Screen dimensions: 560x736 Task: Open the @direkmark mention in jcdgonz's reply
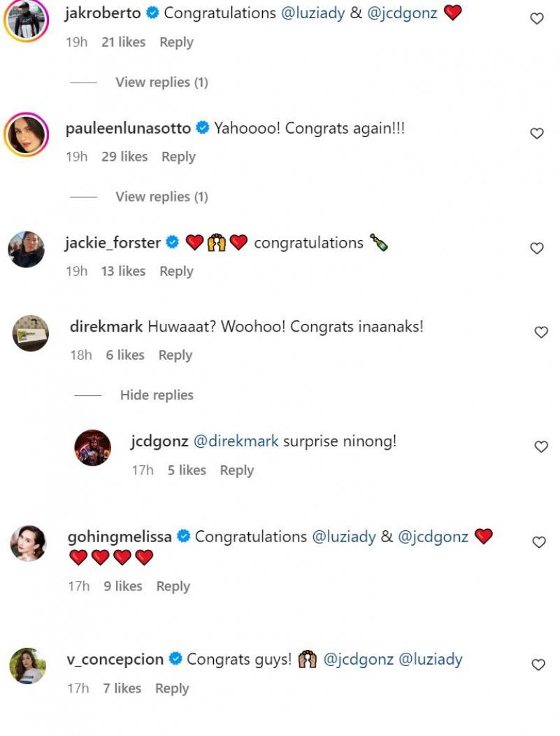click(236, 441)
